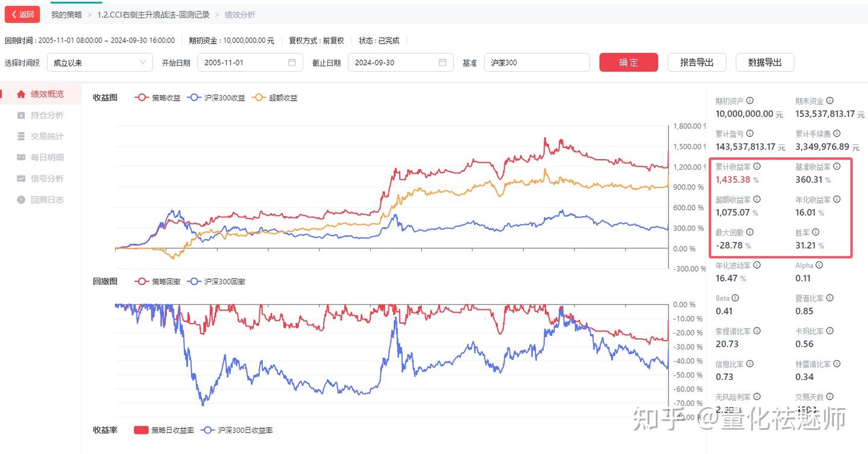Open the 持仓分析 sidebar panel
868x454 pixels.
45,114
